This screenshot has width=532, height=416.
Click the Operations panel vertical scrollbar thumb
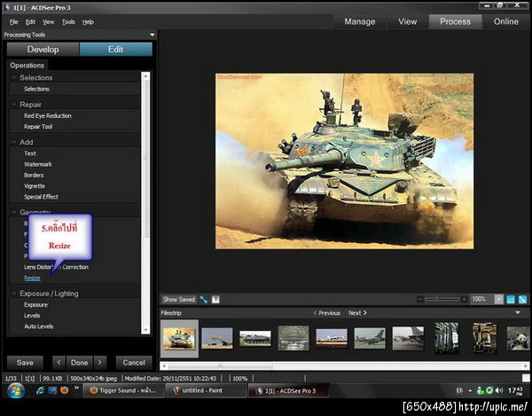[x=145, y=159]
